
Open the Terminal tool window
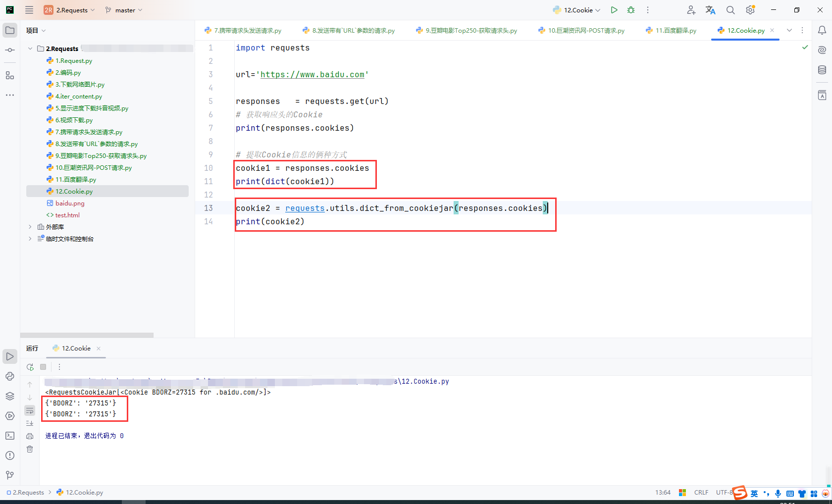click(x=10, y=436)
